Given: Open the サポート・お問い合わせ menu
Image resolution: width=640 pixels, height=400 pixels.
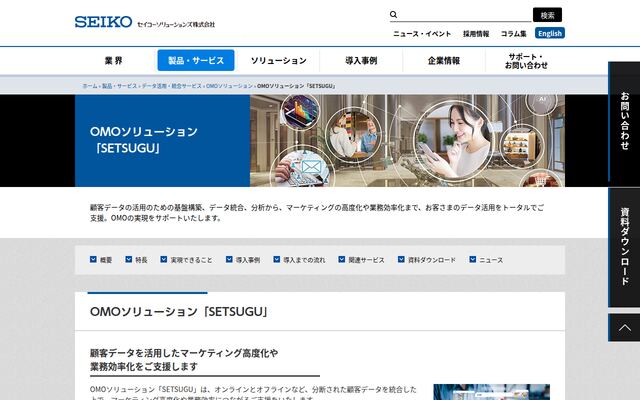Looking at the screenshot, I should pyautogui.click(x=526, y=61).
